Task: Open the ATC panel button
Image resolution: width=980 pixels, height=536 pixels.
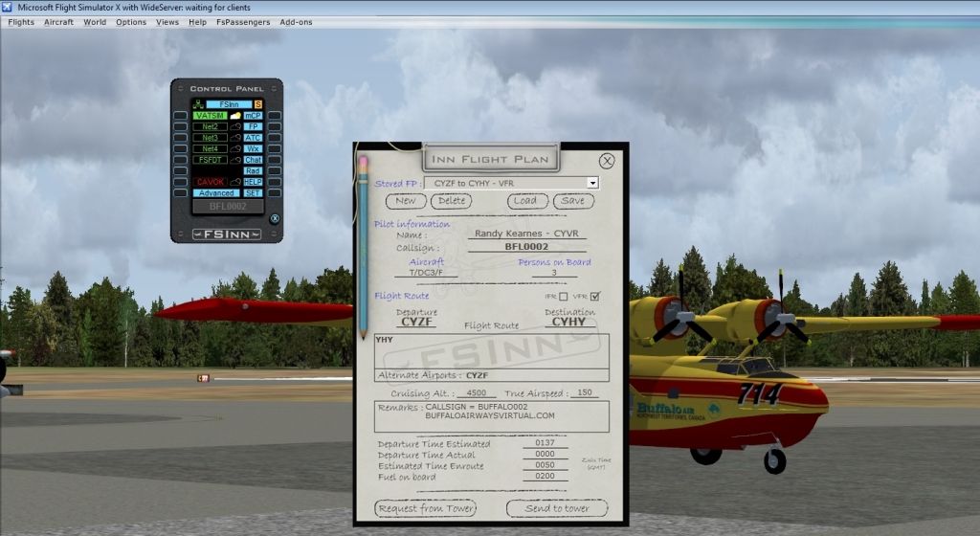Action: [x=253, y=138]
